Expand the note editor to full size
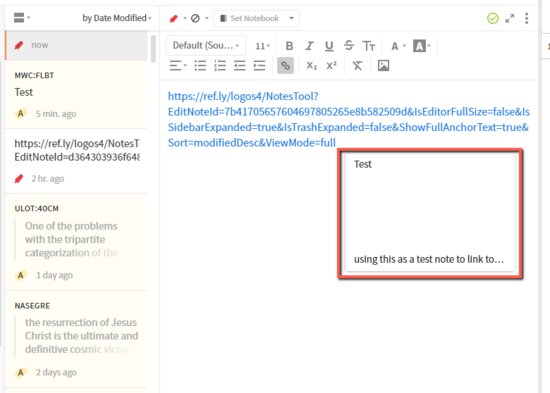The width and height of the screenshot is (550, 393). [510, 18]
